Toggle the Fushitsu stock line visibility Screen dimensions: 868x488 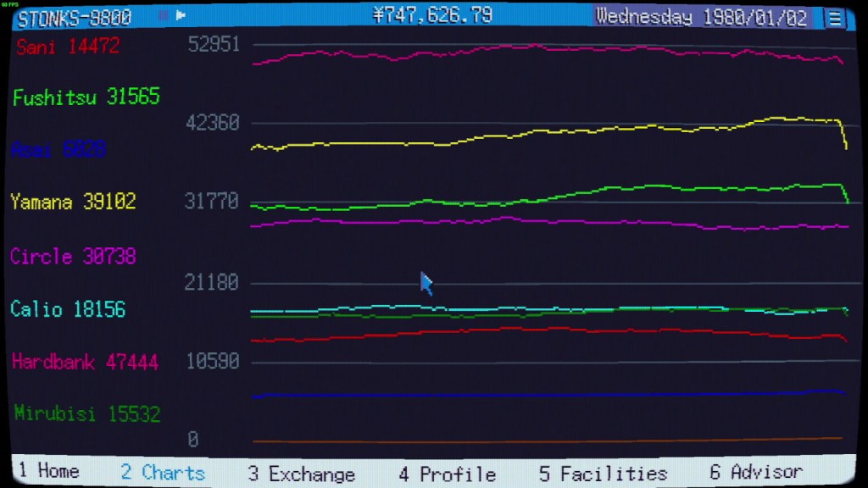[85, 97]
